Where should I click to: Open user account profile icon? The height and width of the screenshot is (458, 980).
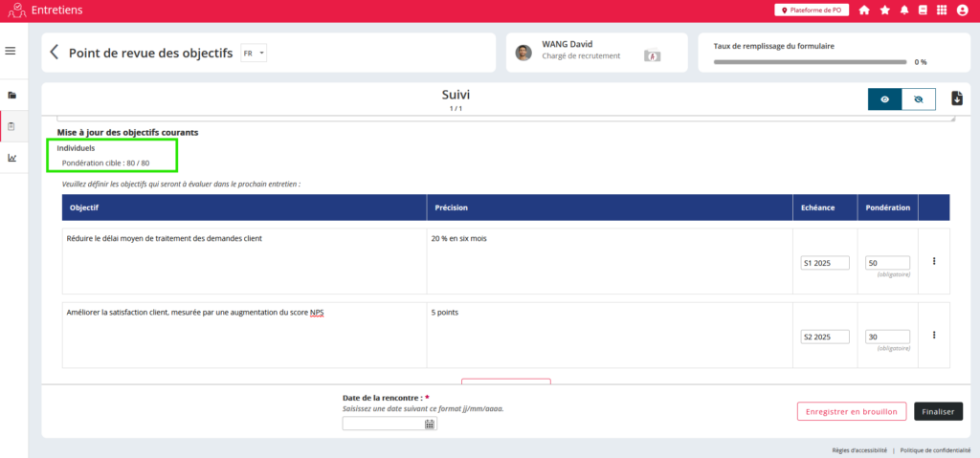tap(962, 11)
